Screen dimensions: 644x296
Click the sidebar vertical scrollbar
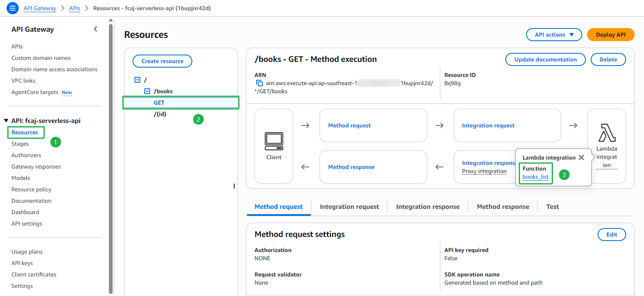pos(111,158)
